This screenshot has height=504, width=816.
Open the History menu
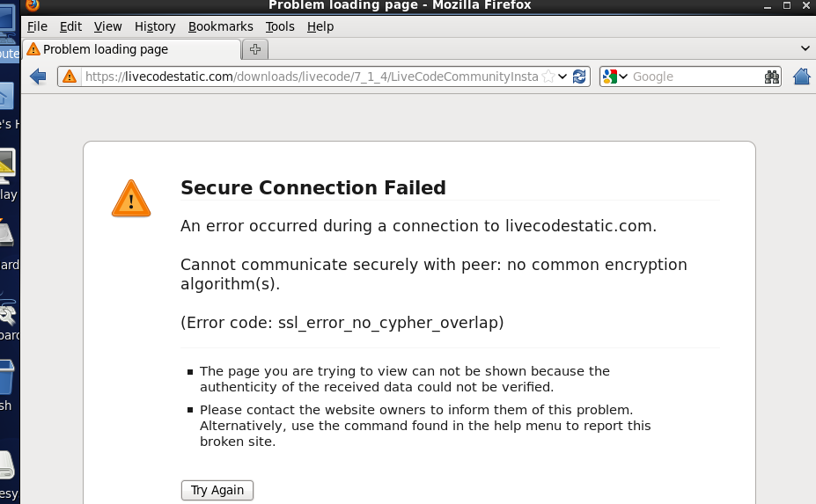click(x=156, y=26)
